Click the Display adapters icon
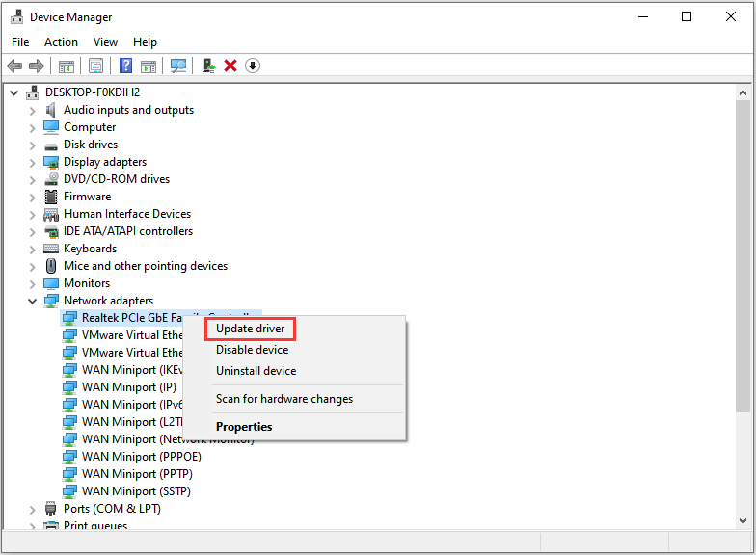756x555 pixels. tap(50, 162)
